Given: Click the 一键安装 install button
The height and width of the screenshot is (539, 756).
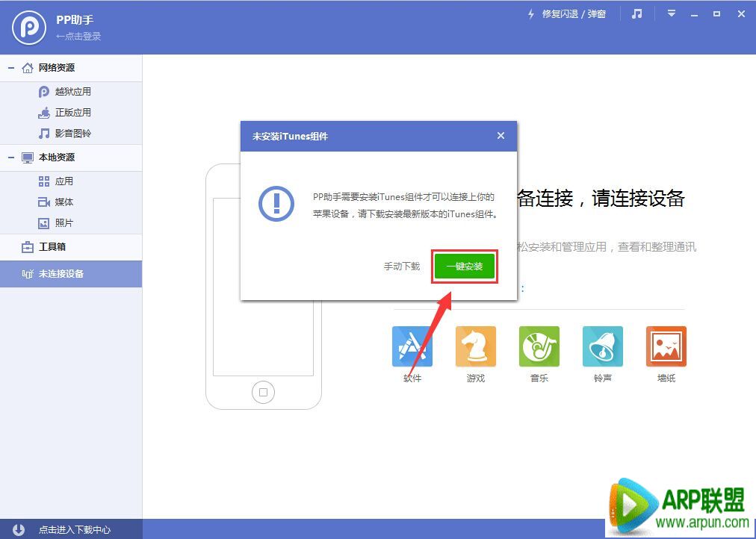Looking at the screenshot, I should click(x=464, y=266).
